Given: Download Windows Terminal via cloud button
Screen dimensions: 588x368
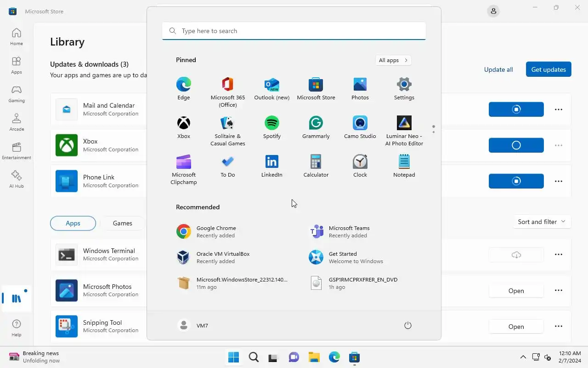Looking at the screenshot, I should point(516,254).
